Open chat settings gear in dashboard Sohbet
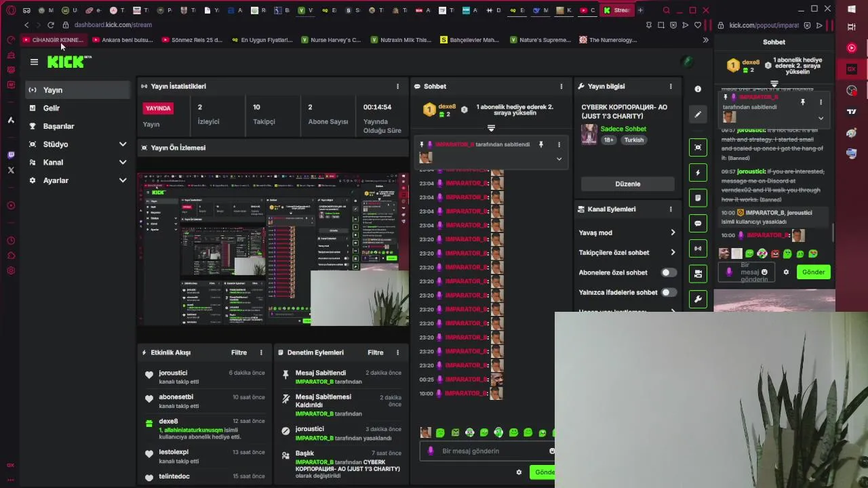This screenshot has width=868, height=488. click(519, 472)
